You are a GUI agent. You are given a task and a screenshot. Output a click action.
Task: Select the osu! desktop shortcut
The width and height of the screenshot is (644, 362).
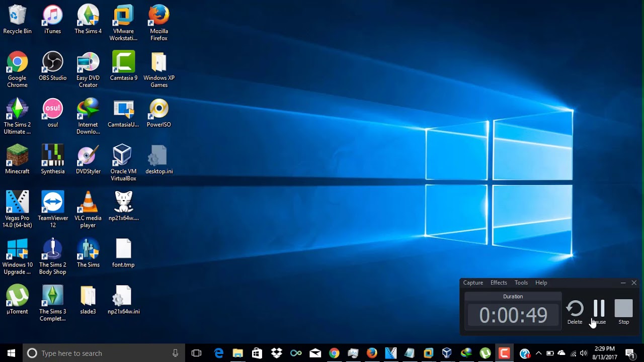pos(53,113)
